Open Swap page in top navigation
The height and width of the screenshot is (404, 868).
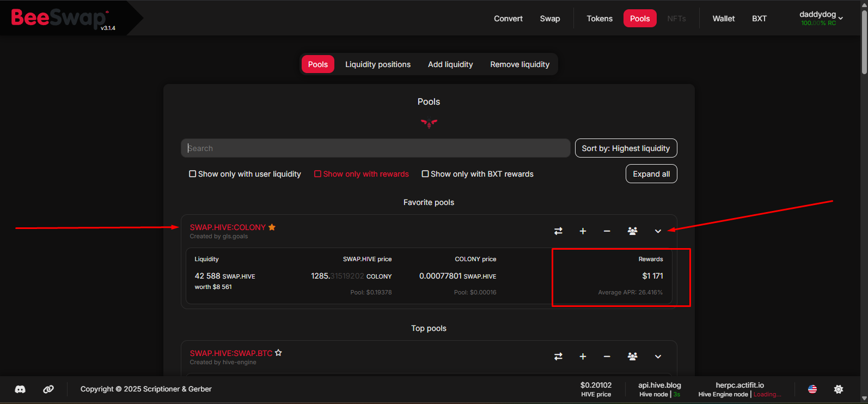(550, 19)
